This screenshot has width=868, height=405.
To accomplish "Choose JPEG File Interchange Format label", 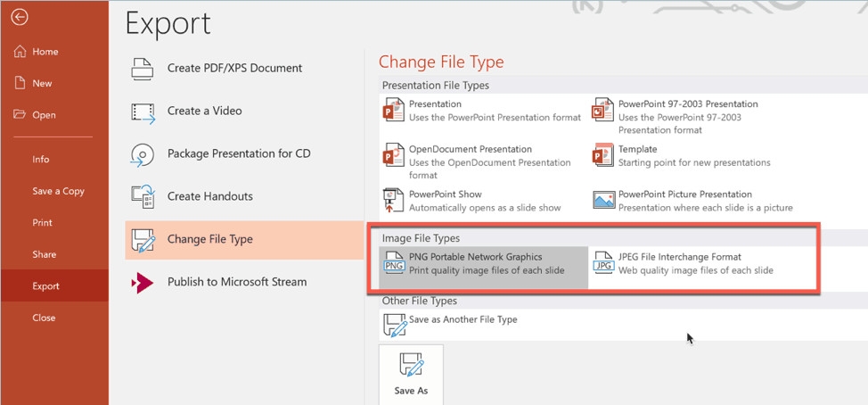I will pyautogui.click(x=680, y=257).
